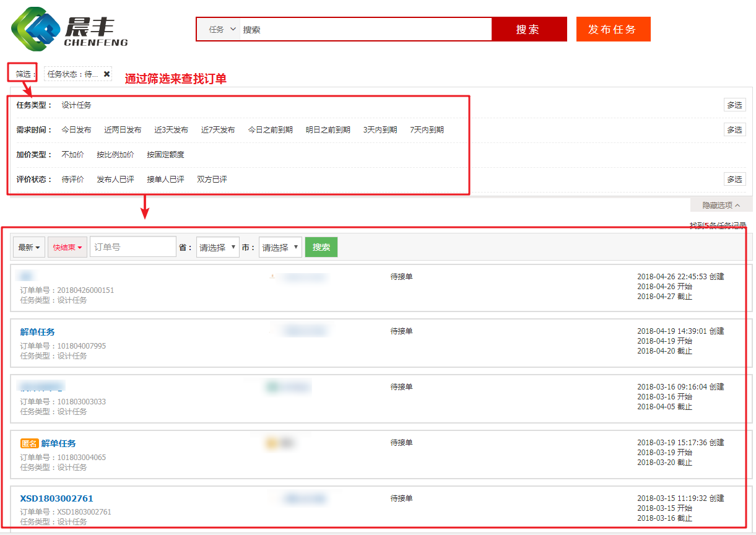
Task: Enable 多选 for 任务类型 row
Action: 734,105
